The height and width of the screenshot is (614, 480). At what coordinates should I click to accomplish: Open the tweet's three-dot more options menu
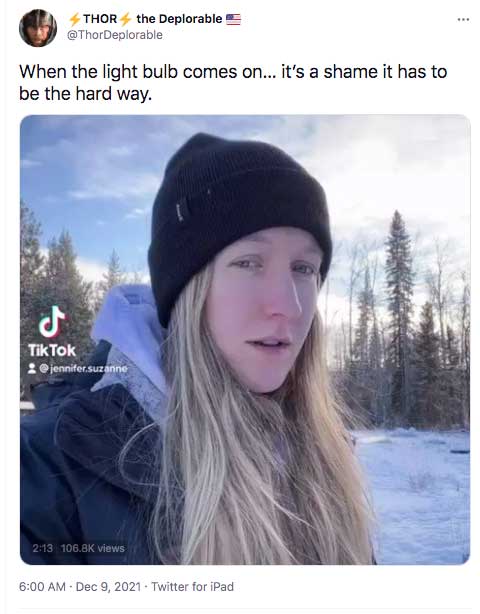pyautogui.click(x=463, y=19)
